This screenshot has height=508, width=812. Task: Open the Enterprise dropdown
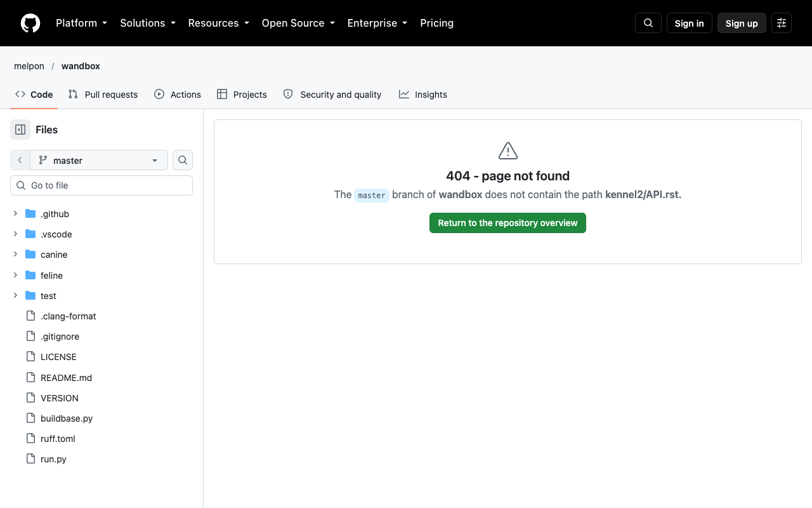click(377, 23)
